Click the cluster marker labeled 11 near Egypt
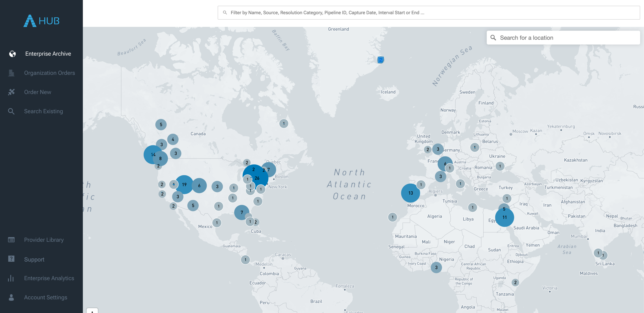Image resolution: width=644 pixels, height=313 pixels. pyautogui.click(x=505, y=217)
